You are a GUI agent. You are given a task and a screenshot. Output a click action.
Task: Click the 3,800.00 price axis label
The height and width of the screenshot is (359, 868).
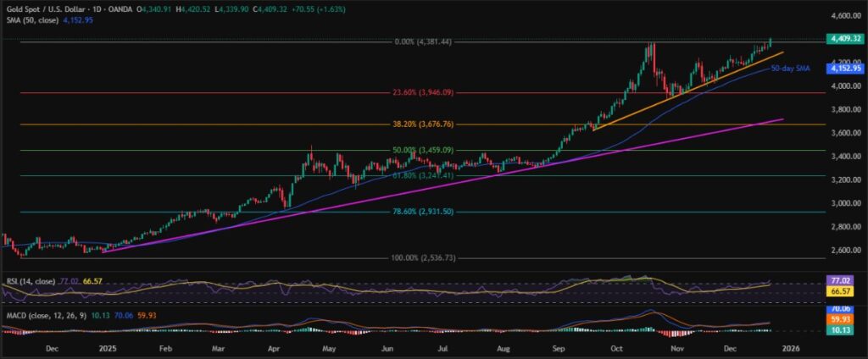click(x=846, y=109)
